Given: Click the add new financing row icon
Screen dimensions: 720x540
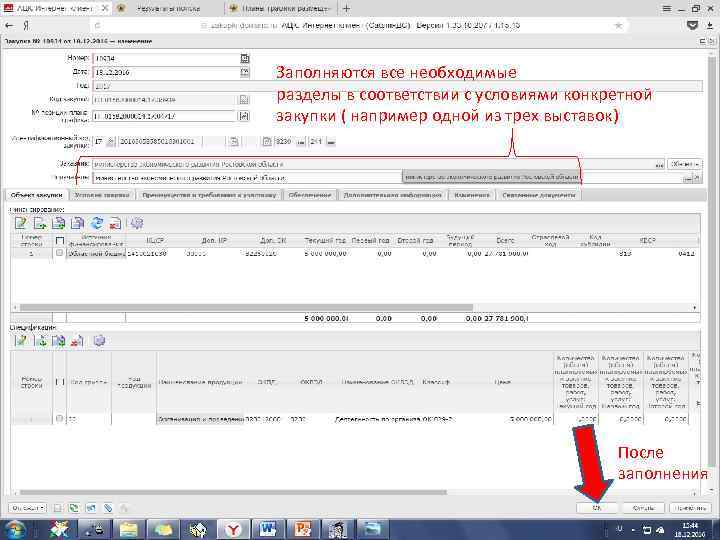Looking at the screenshot, I should [40, 223].
